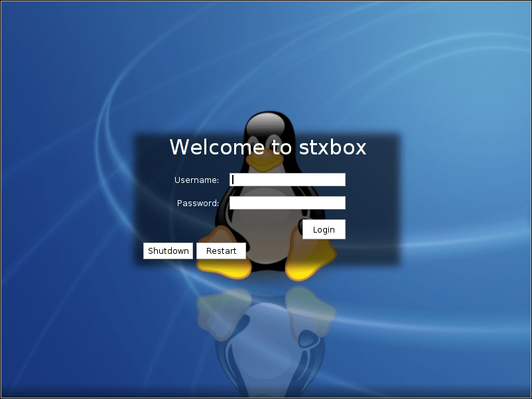Image resolution: width=532 pixels, height=399 pixels.
Task: Focus the Password input field
Action: tap(287, 203)
